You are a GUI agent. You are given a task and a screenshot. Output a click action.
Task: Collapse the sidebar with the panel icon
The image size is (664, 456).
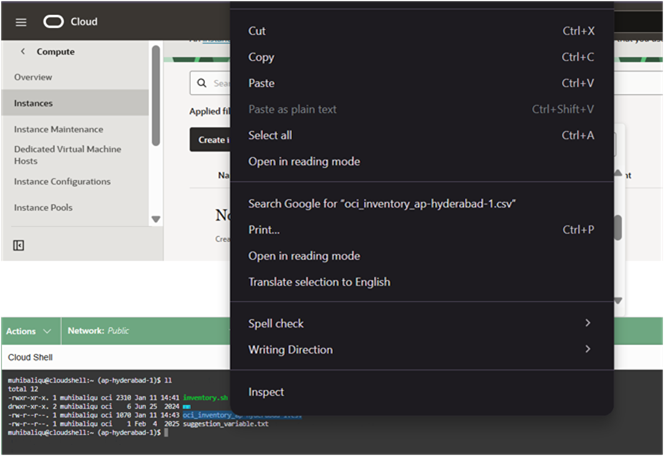click(x=18, y=245)
